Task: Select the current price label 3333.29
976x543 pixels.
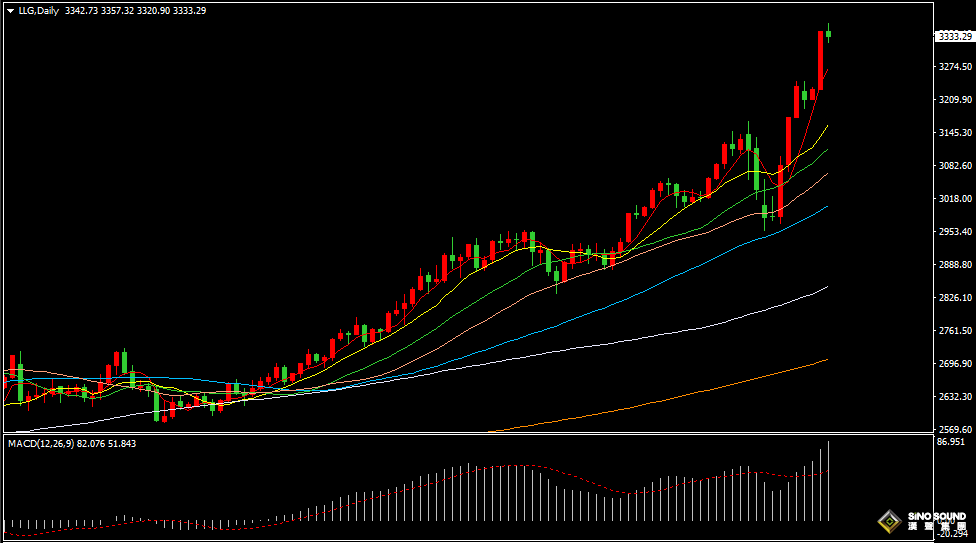Action: [954, 36]
